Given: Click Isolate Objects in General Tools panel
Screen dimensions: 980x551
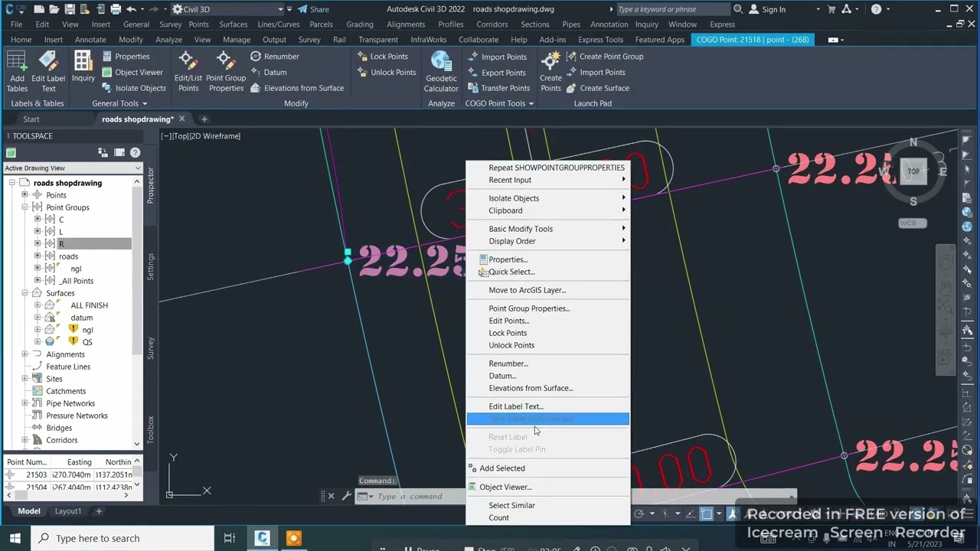Looking at the screenshot, I should [x=133, y=88].
